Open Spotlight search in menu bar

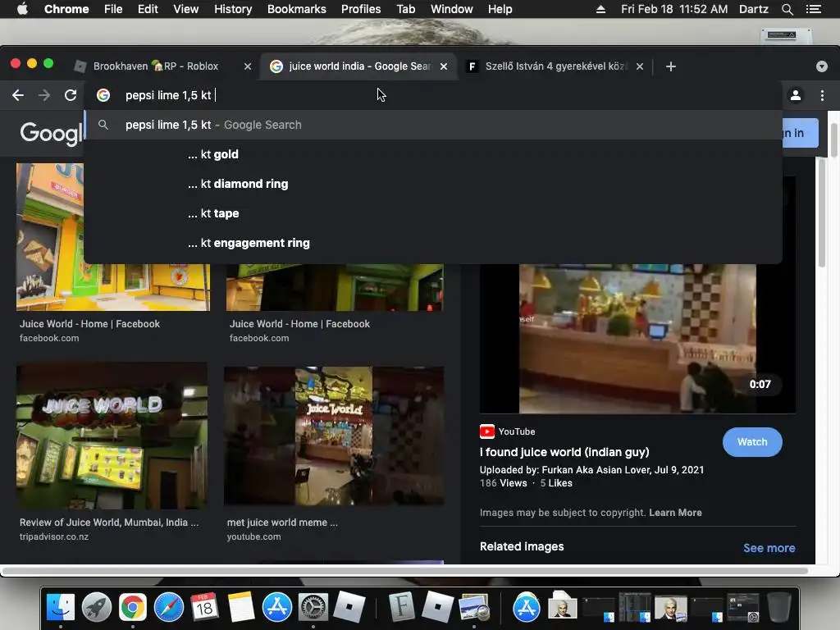click(x=787, y=9)
